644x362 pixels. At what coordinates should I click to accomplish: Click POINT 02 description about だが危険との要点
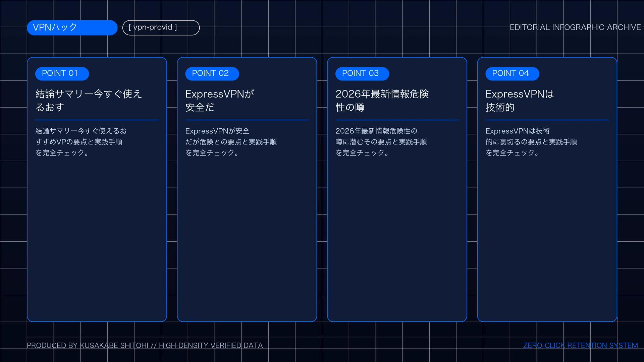231,142
